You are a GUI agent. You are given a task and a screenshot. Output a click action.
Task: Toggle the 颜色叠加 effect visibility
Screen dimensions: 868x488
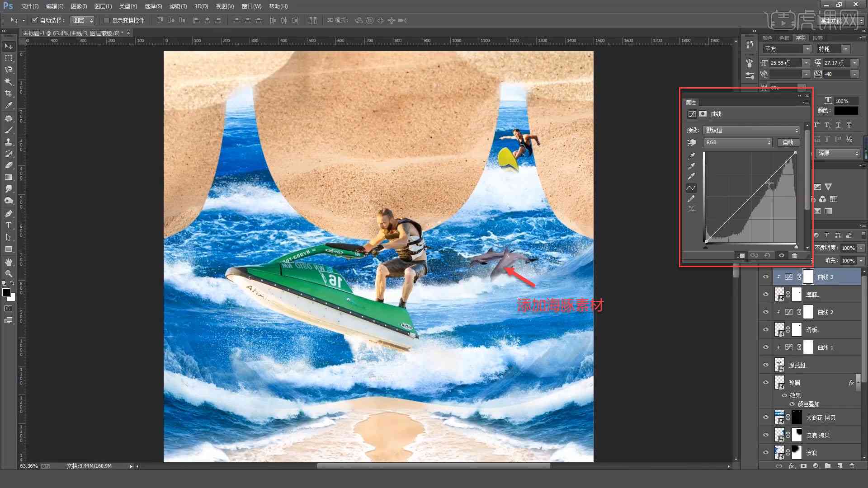tap(792, 404)
